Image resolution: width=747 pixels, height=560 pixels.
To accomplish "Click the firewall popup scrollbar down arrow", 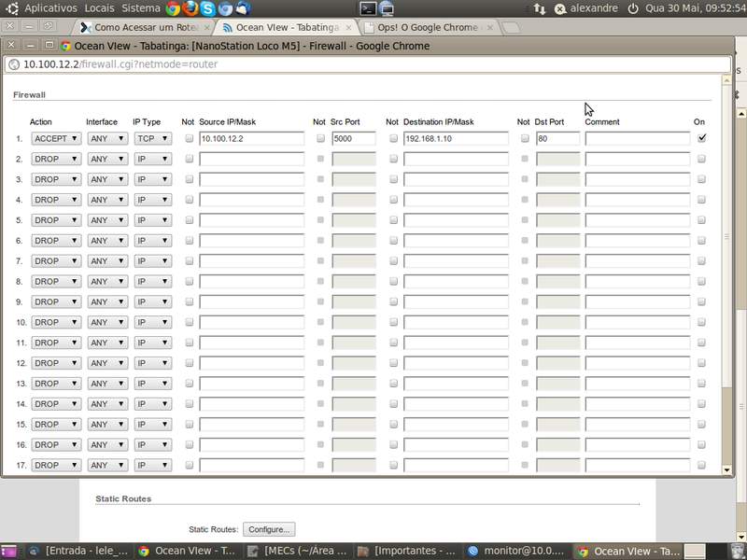I will click(x=726, y=470).
